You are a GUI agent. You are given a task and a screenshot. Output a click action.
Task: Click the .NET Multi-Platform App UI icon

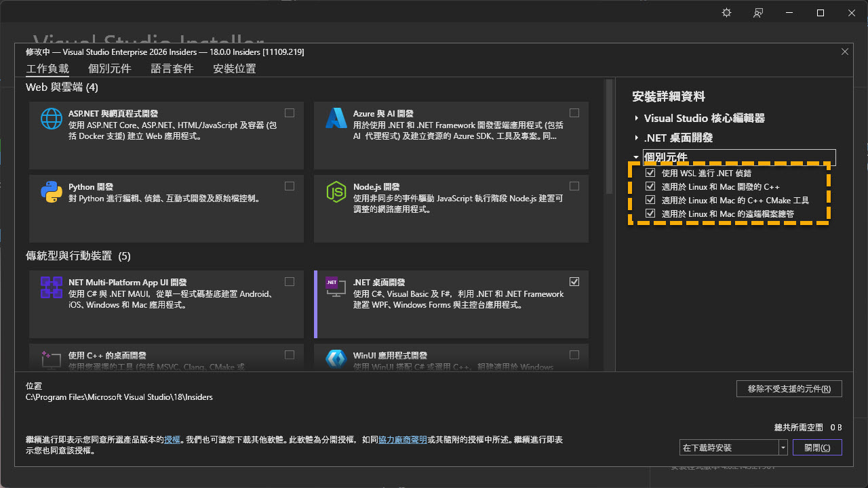click(x=52, y=287)
